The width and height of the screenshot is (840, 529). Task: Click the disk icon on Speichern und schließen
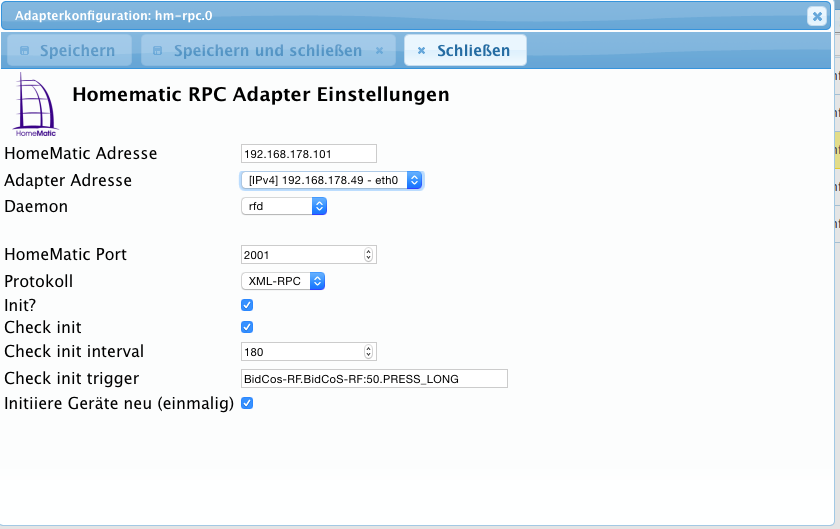click(157, 51)
